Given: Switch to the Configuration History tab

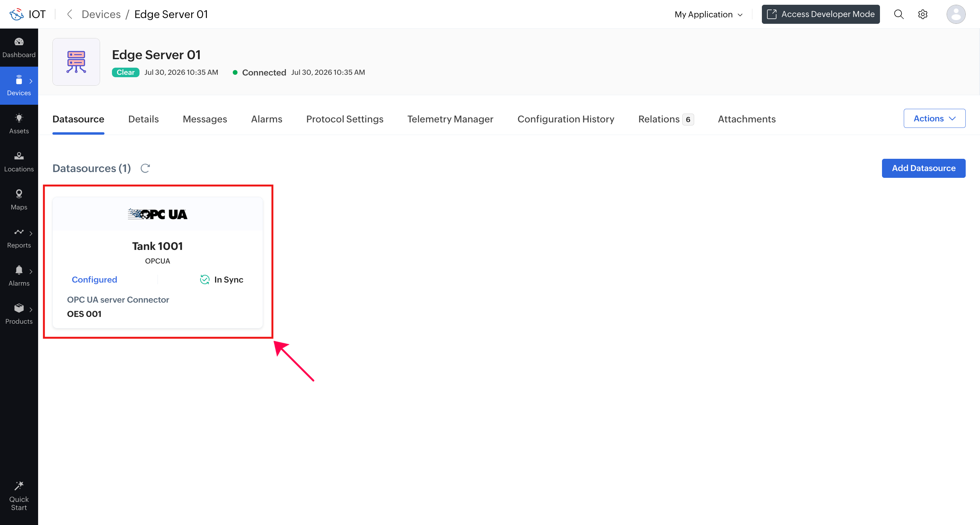Looking at the screenshot, I should [566, 119].
